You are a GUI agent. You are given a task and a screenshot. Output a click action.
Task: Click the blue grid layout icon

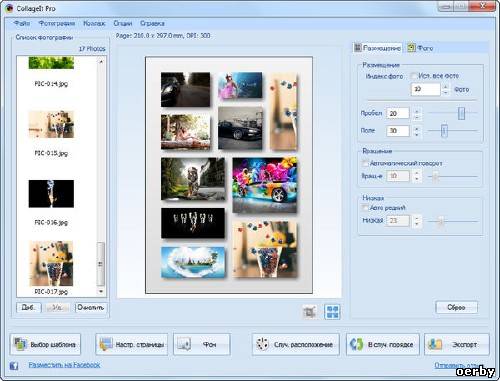tap(332, 312)
